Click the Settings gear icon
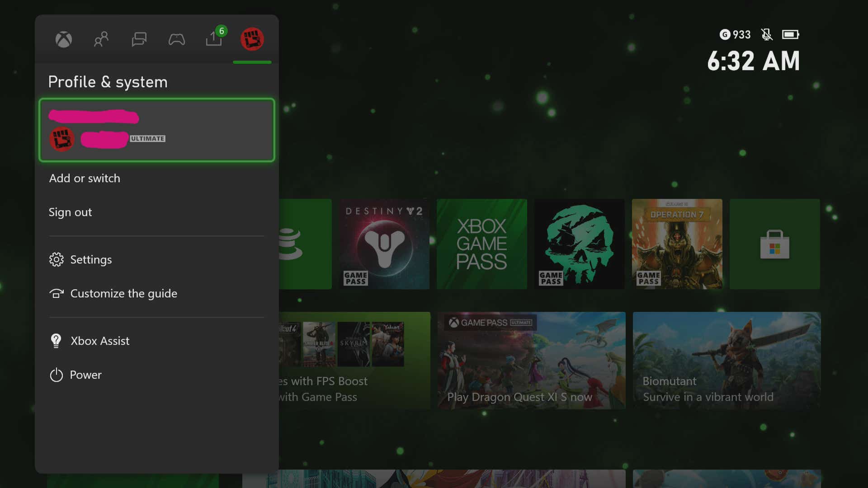 point(56,259)
